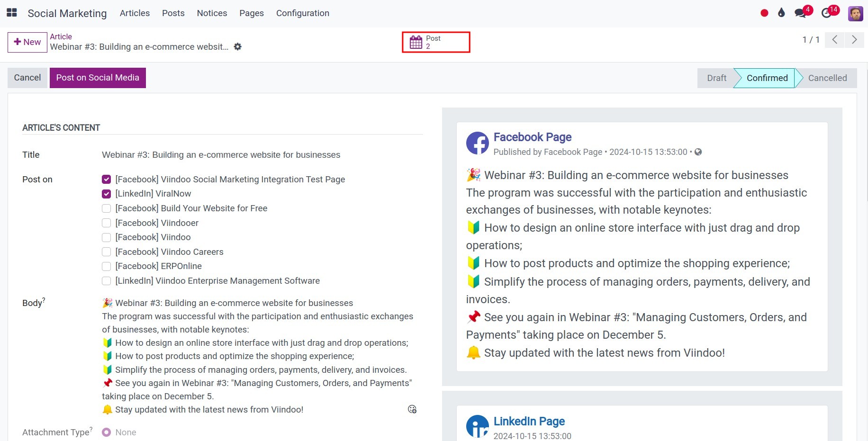The height and width of the screenshot is (441, 868).
Task: Click the red recording status dot
Action: pyautogui.click(x=764, y=13)
